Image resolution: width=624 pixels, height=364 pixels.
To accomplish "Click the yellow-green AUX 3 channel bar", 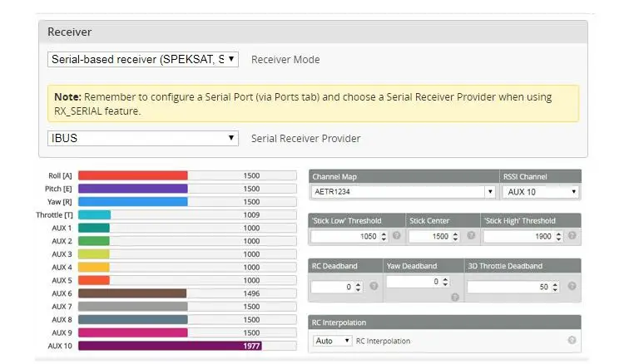I will [x=94, y=254].
